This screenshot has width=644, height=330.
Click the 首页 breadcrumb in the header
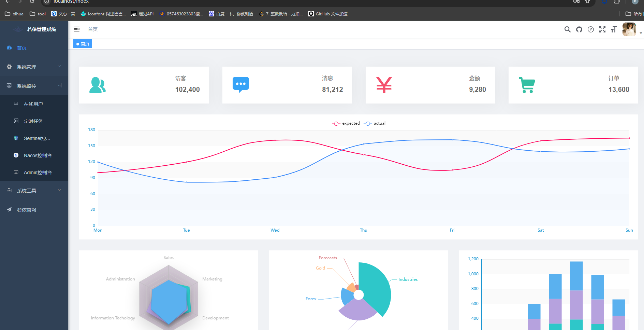tap(93, 29)
